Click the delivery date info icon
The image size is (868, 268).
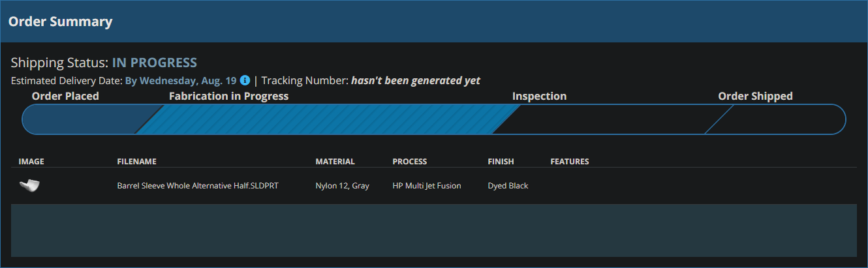245,81
